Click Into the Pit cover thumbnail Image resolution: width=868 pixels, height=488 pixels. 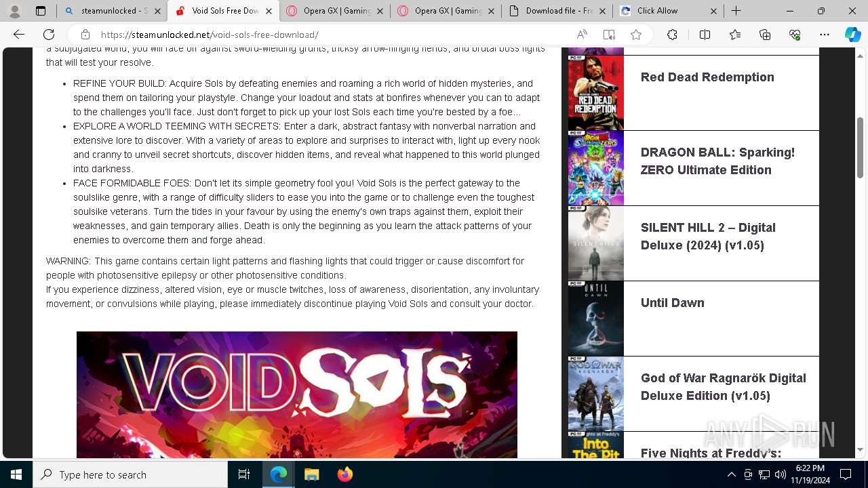point(595,445)
